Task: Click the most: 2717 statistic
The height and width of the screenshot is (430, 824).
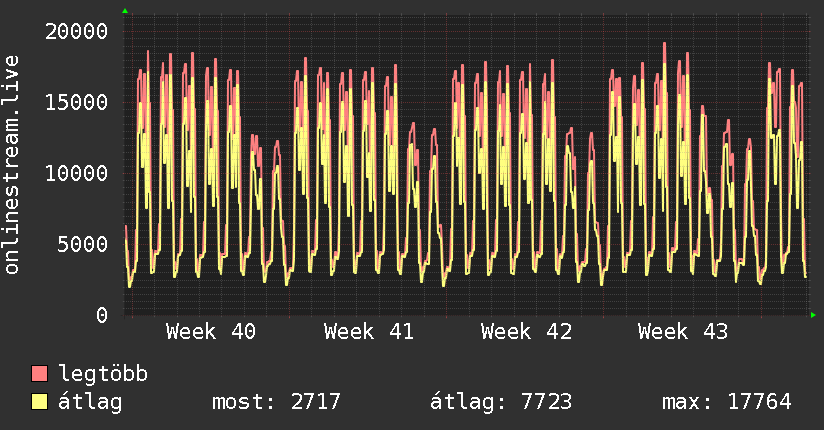Action: (276, 402)
